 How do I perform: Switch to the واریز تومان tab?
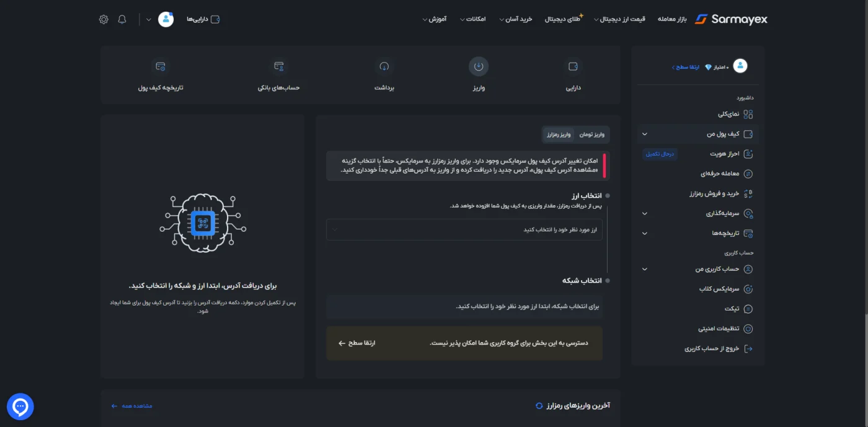(x=591, y=134)
